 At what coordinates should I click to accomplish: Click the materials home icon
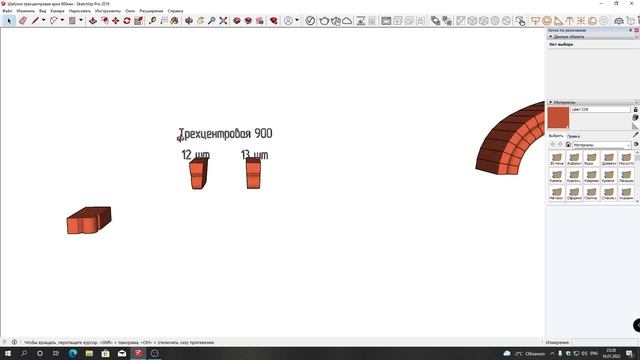click(x=568, y=144)
